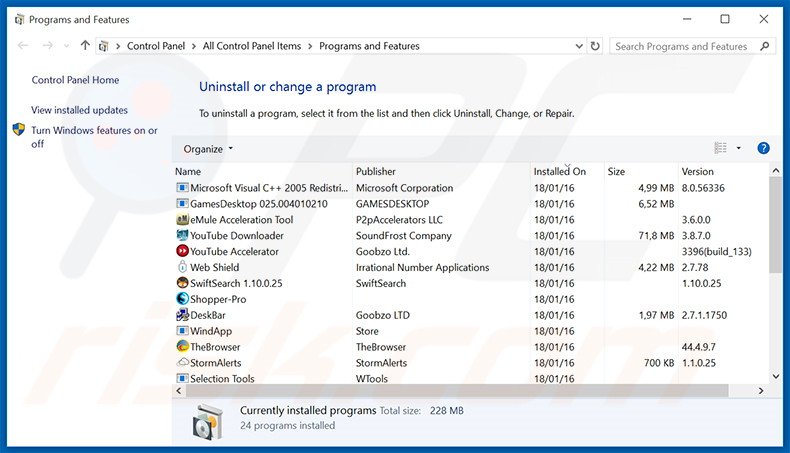Select the WindApp program name
This screenshot has height=453, width=790.
[211, 331]
